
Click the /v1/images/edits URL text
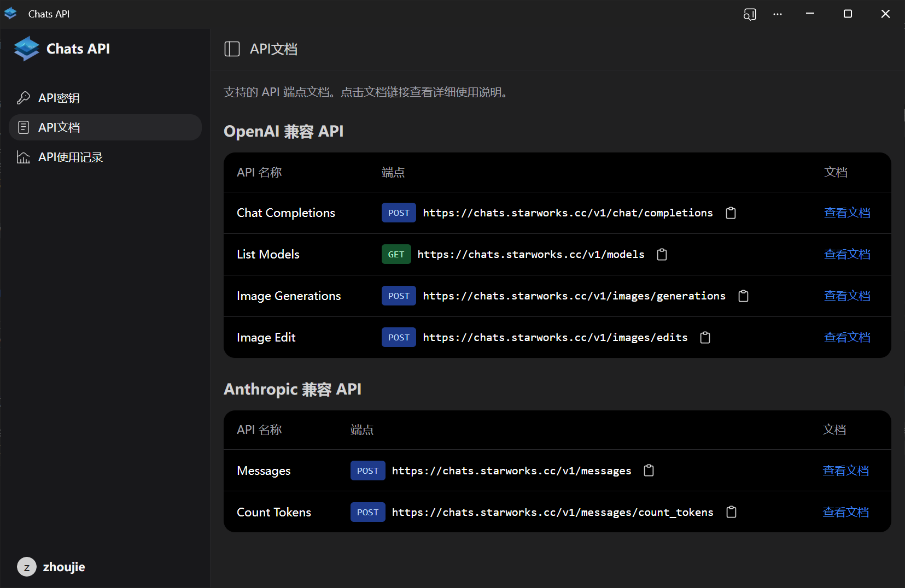click(x=555, y=338)
